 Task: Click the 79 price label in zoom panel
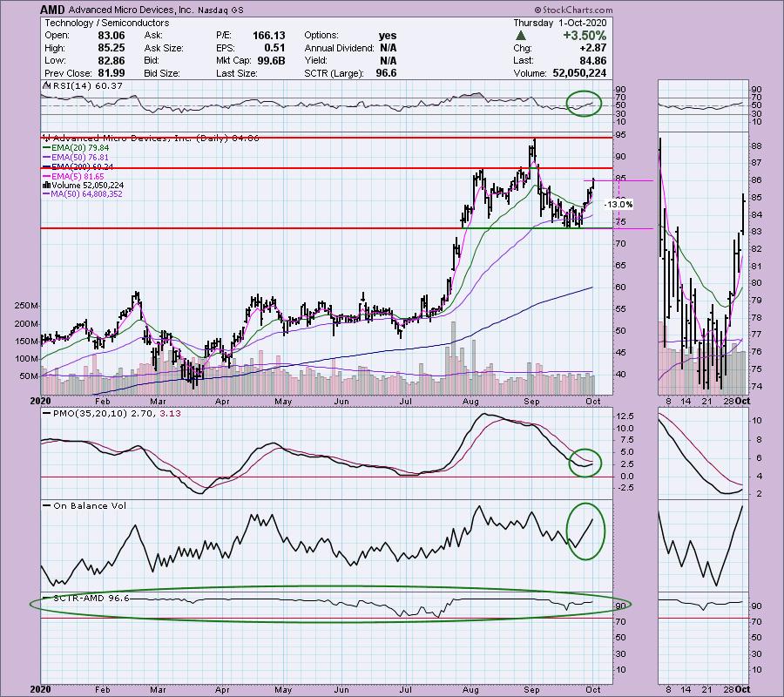tap(756, 300)
